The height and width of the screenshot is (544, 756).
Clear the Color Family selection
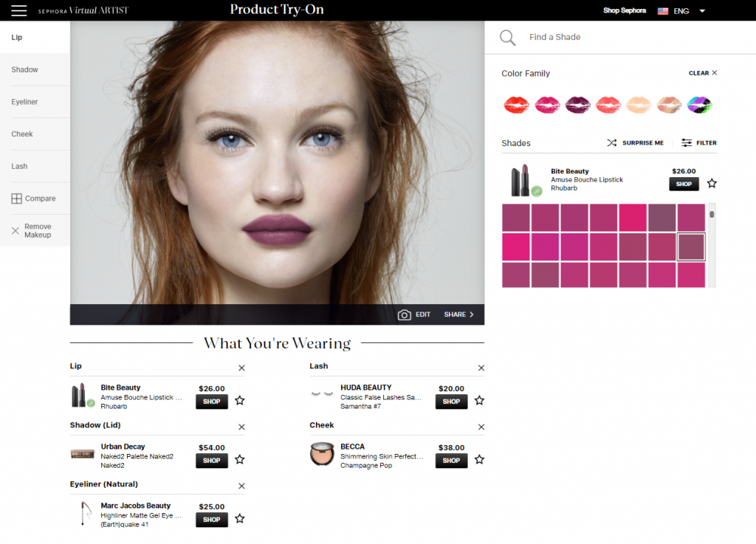[703, 73]
